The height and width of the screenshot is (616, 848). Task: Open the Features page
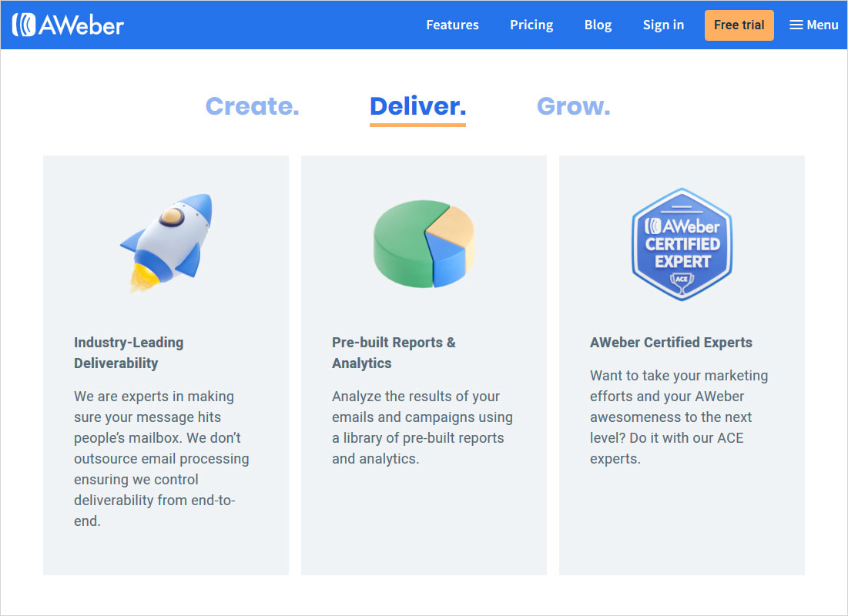(x=452, y=25)
